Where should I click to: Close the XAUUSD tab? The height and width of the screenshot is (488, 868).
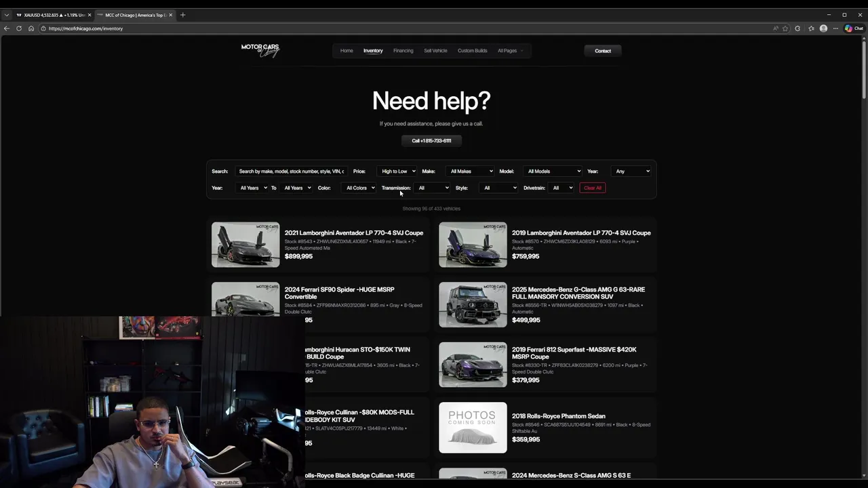tap(90, 15)
